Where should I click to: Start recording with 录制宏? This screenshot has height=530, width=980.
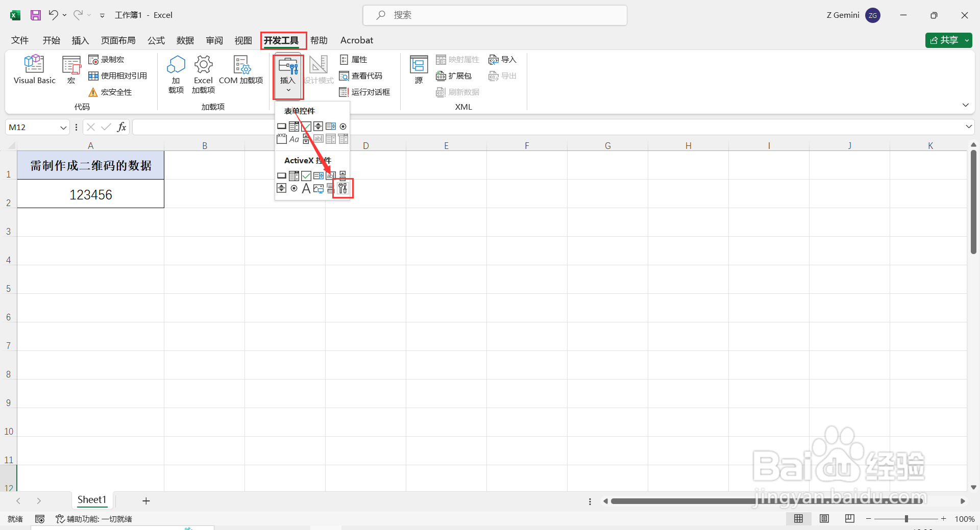point(106,60)
